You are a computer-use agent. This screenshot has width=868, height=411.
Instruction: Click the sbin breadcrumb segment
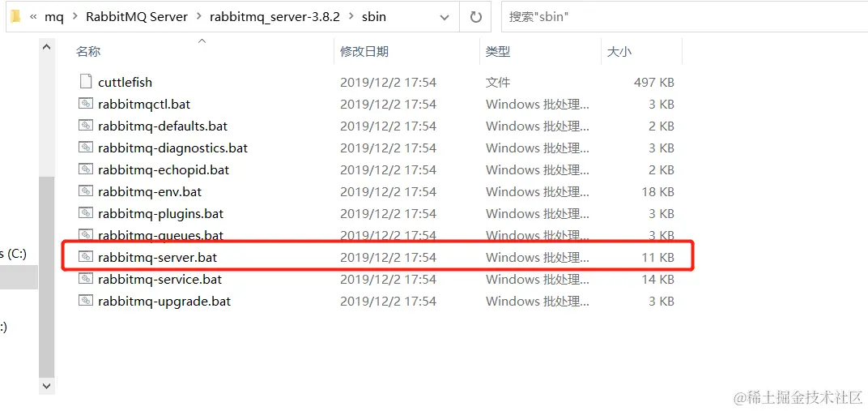[373, 16]
